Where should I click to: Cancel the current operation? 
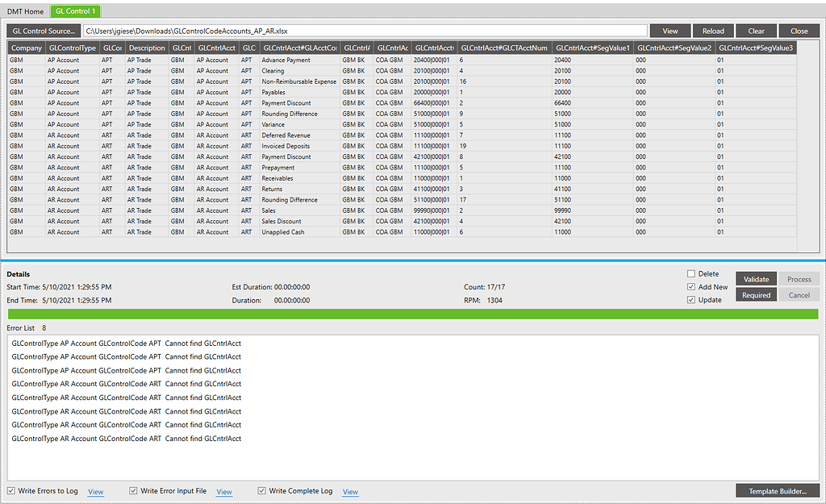click(798, 294)
